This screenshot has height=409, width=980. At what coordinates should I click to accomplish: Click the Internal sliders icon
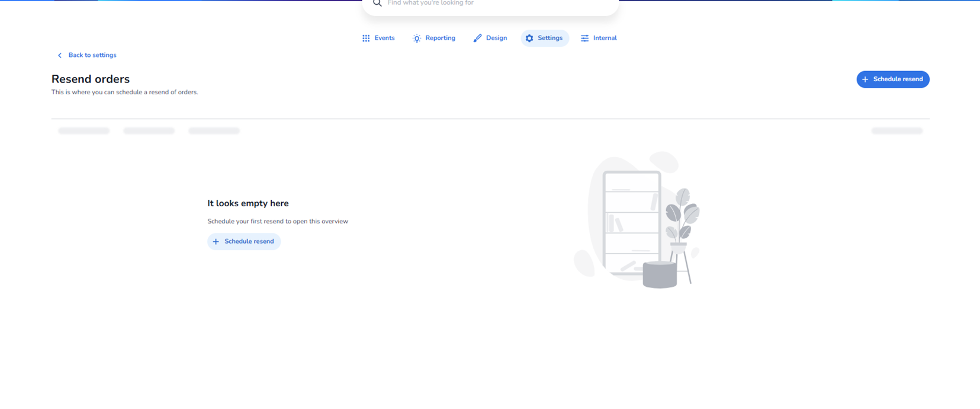[584, 39]
